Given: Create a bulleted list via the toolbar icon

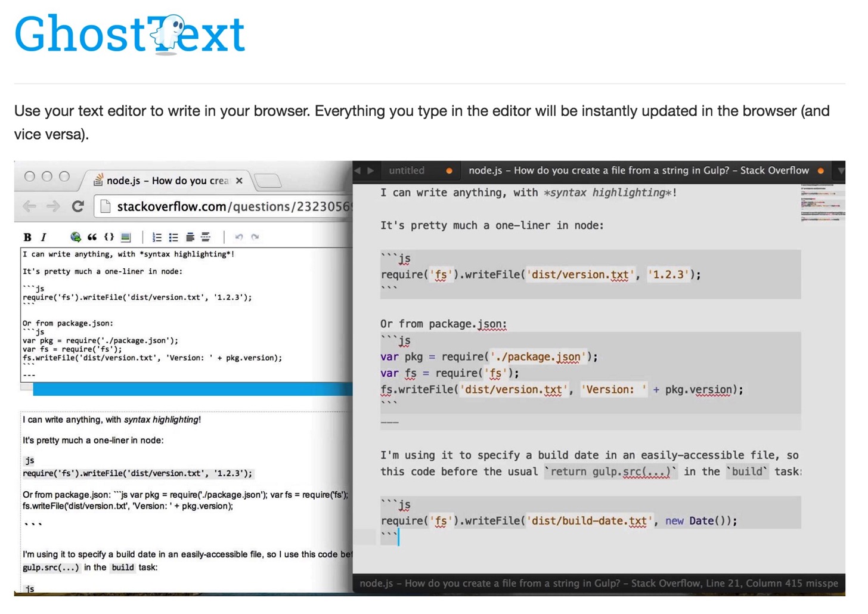Looking at the screenshot, I should 173,237.
